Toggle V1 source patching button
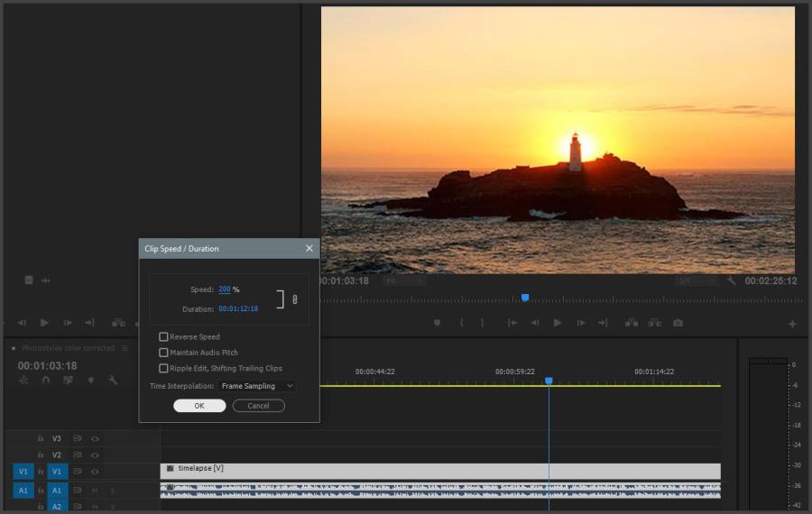This screenshot has height=514, width=812. [x=23, y=473]
